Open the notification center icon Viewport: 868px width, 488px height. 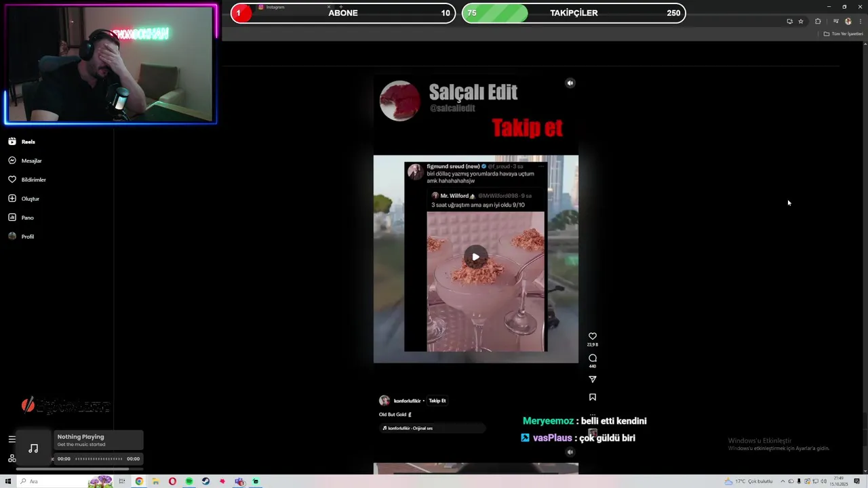pos(857,481)
